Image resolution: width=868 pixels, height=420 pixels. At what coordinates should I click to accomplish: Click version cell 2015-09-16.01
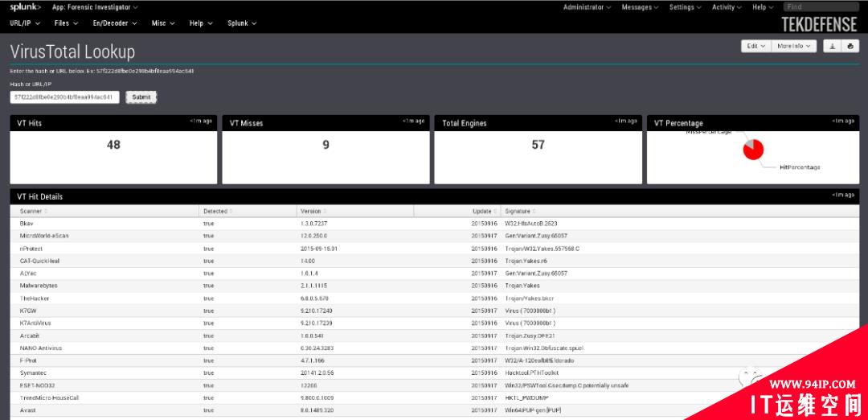pyautogui.click(x=319, y=249)
